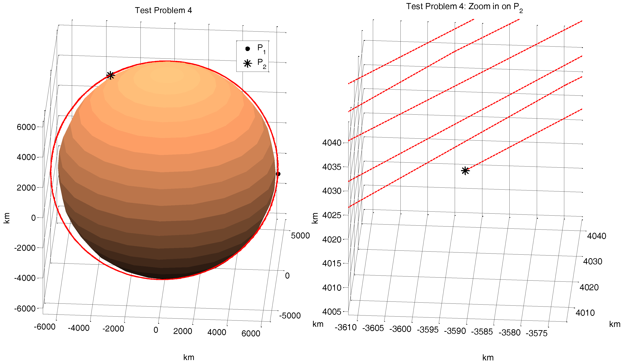Click the P2 asterisk marker on the sphere

click(110, 75)
